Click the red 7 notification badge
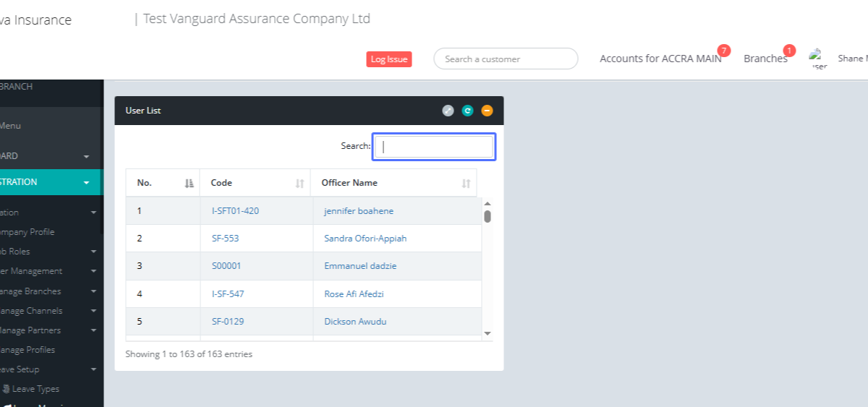Viewport: 868px width, 407px height. (723, 51)
